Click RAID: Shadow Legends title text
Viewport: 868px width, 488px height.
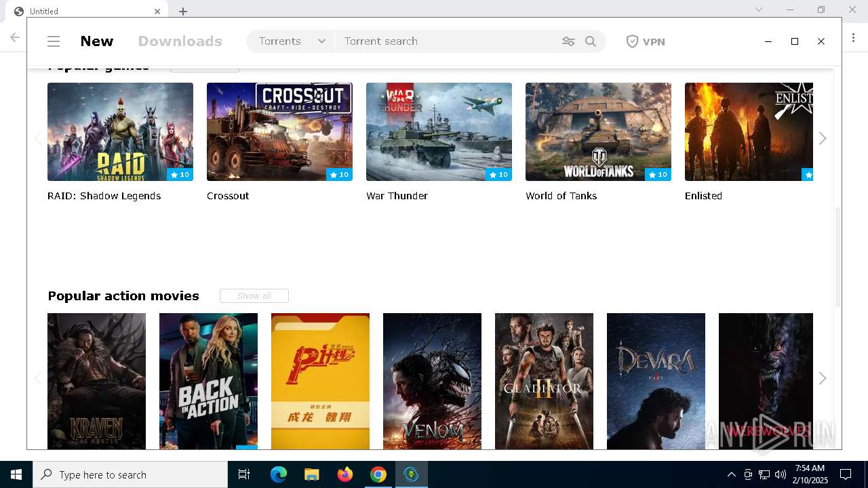point(104,196)
